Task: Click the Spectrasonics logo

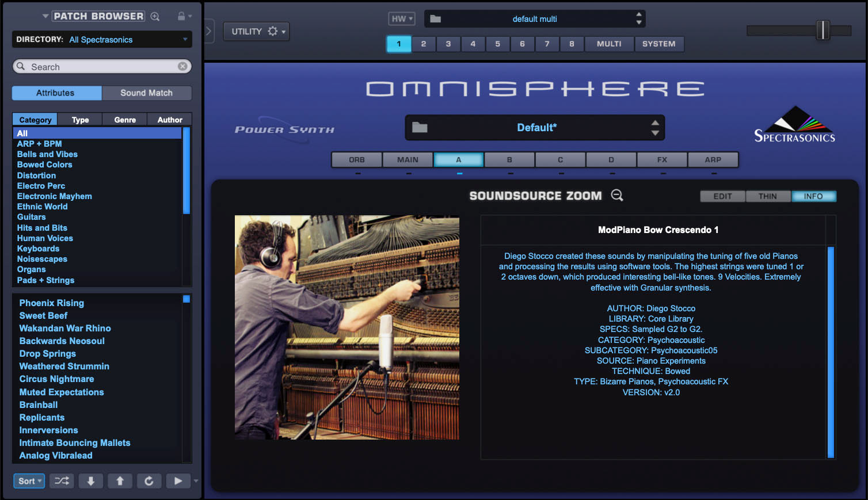Action: pos(794,124)
